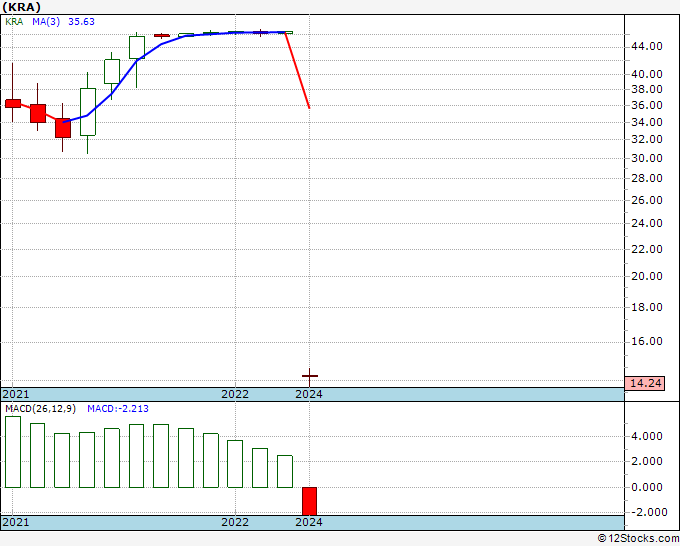Click the 2021 label on price timeline
Image resolution: width=680 pixels, height=546 pixels.
point(16,394)
